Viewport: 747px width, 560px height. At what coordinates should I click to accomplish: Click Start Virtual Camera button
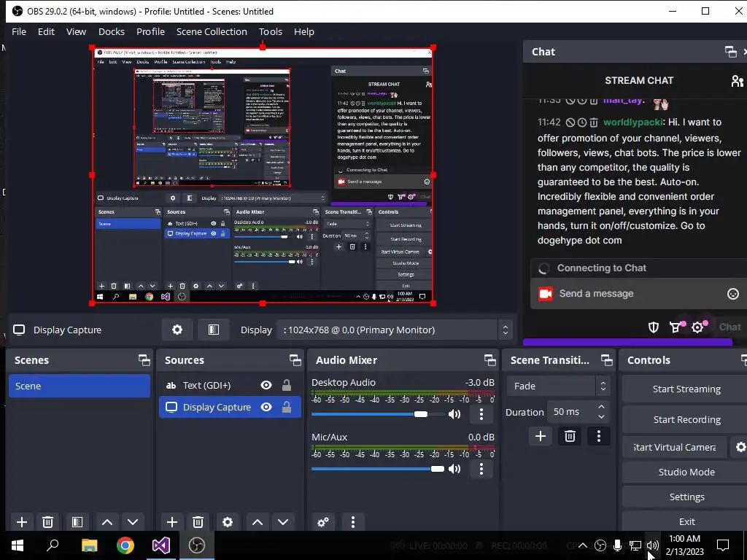[x=675, y=447]
